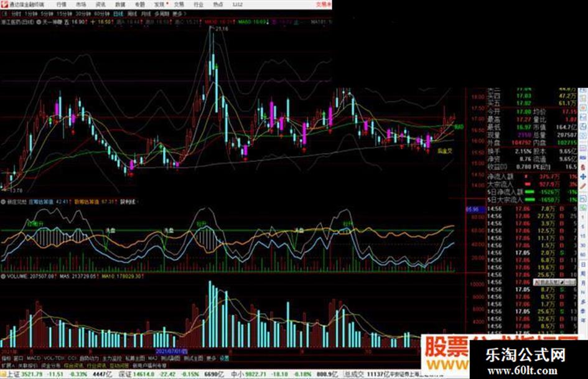Click the red app logo at top-left
This screenshot has width=588, height=379.
click(4, 4)
